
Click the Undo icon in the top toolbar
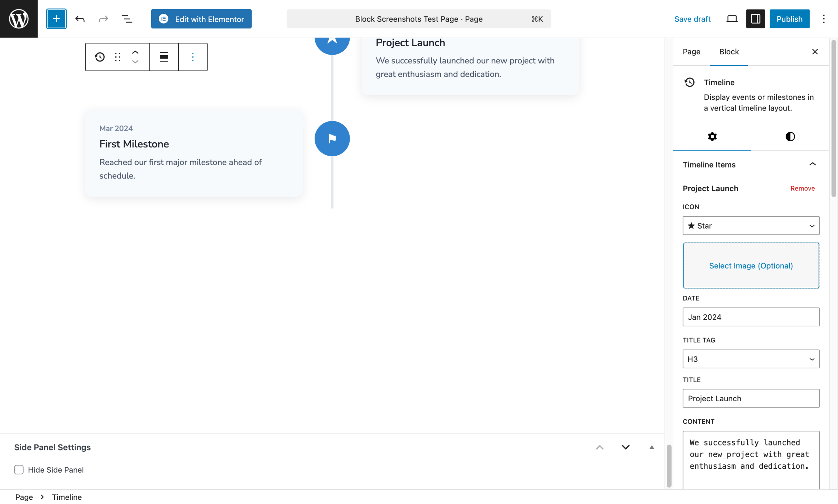pos(80,19)
